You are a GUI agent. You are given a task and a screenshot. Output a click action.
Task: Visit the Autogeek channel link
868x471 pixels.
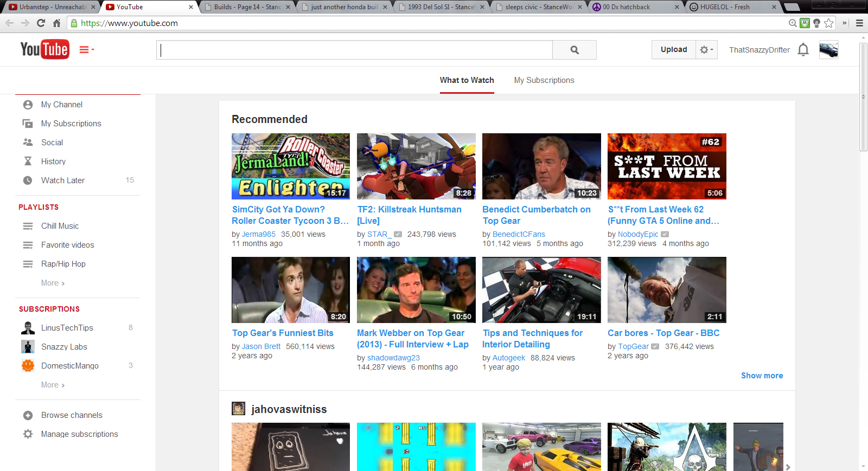tap(509, 358)
